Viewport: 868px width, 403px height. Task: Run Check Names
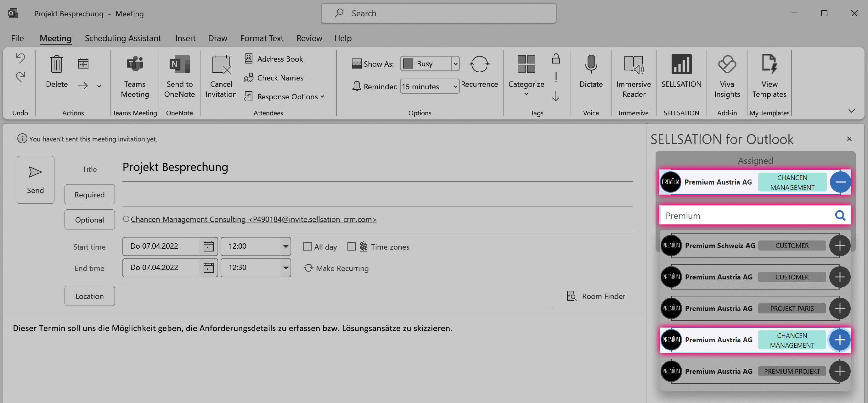273,78
